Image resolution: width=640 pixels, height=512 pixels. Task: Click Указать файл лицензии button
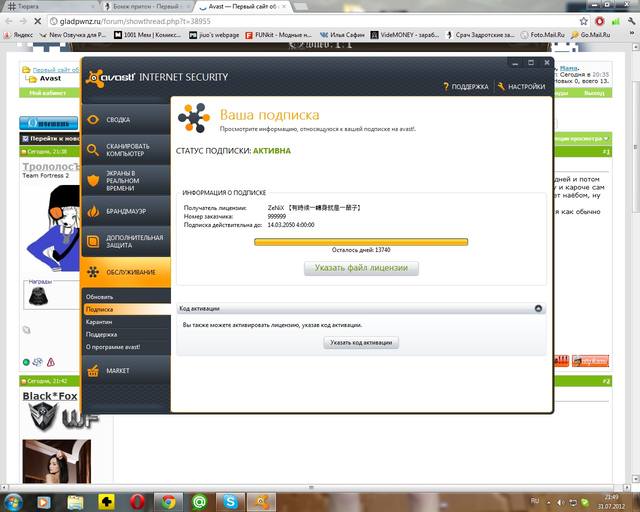tap(361, 268)
